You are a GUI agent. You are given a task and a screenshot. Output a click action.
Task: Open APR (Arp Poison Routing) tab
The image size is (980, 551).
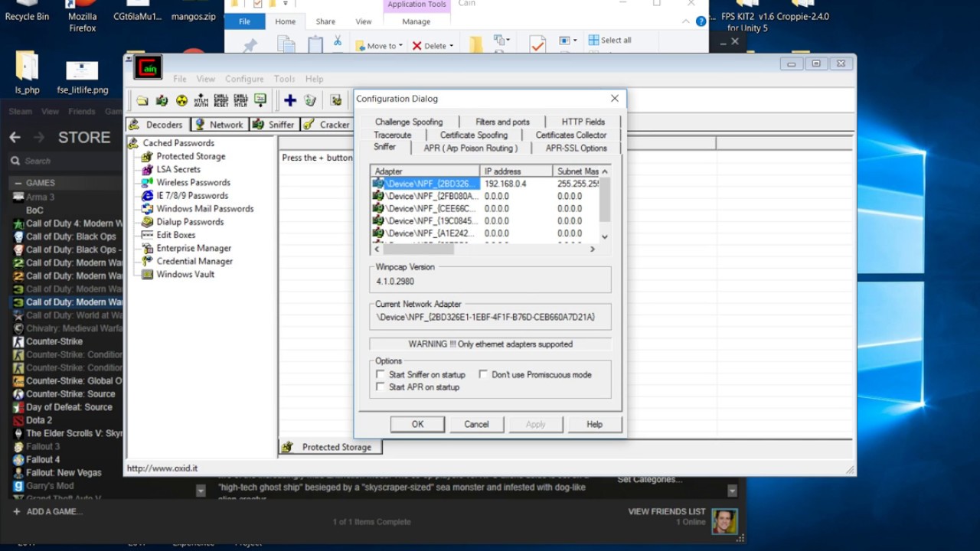tap(471, 148)
